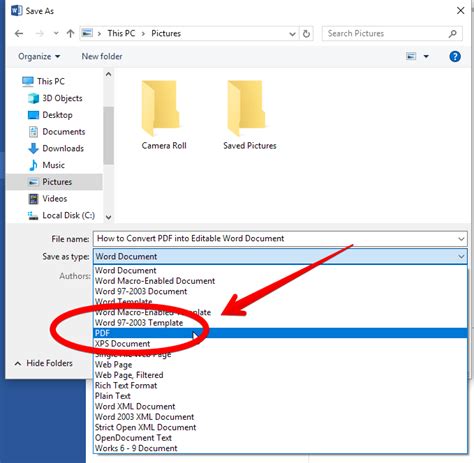This screenshot has height=463, width=474.
Task: Click the search magnifier icon
Action: coord(452,33)
